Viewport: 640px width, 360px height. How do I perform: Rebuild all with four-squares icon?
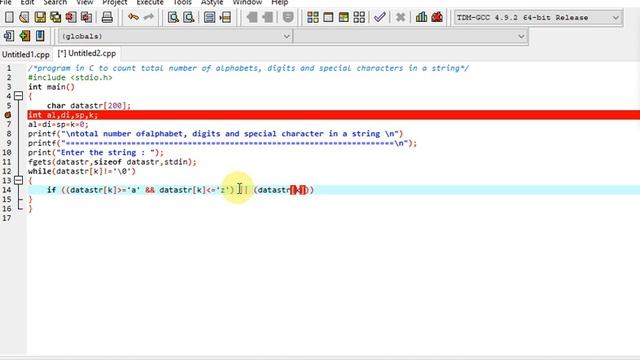pyautogui.click(x=359, y=17)
